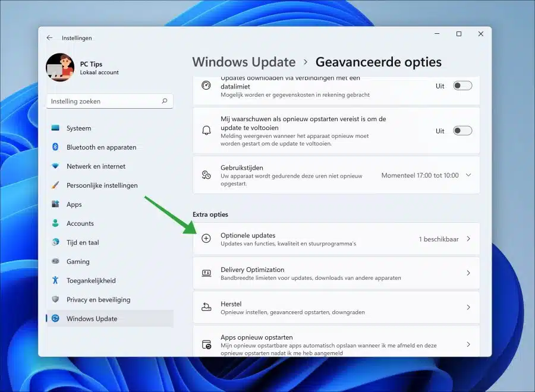Click the chevron on the Herstel row
Image resolution: width=535 pixels, height=392 pixels.
pos(468,307)
